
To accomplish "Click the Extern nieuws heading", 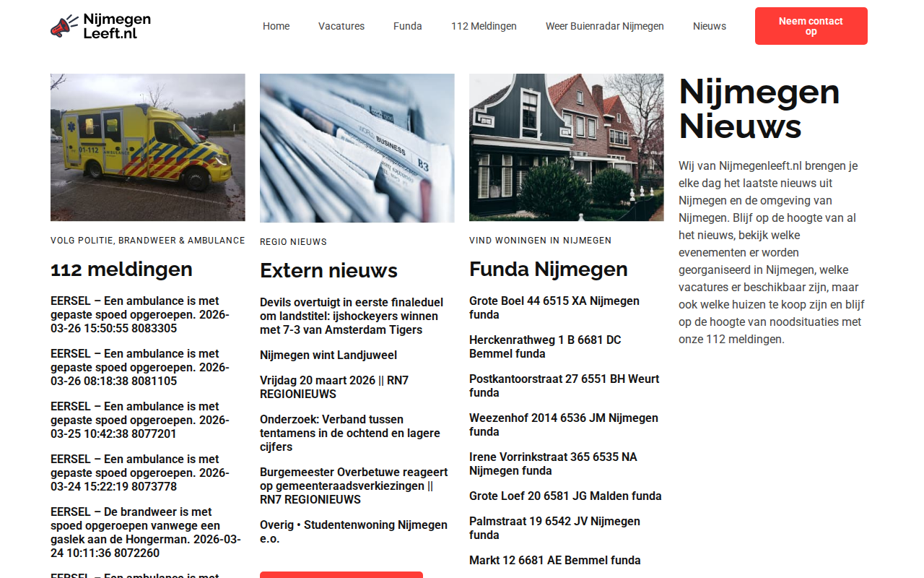I will tap(328, 271).
